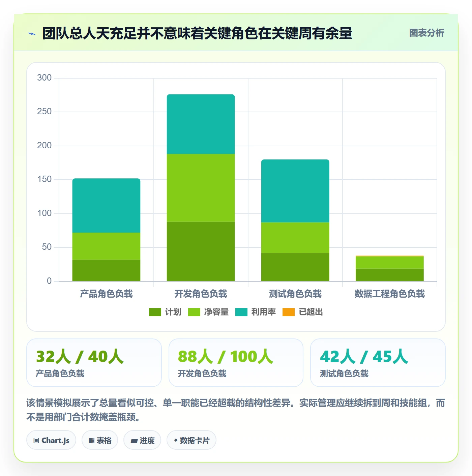Select the 进度 tag chip
The height and width of the screenshot is (476, 472).
point(142,440)
